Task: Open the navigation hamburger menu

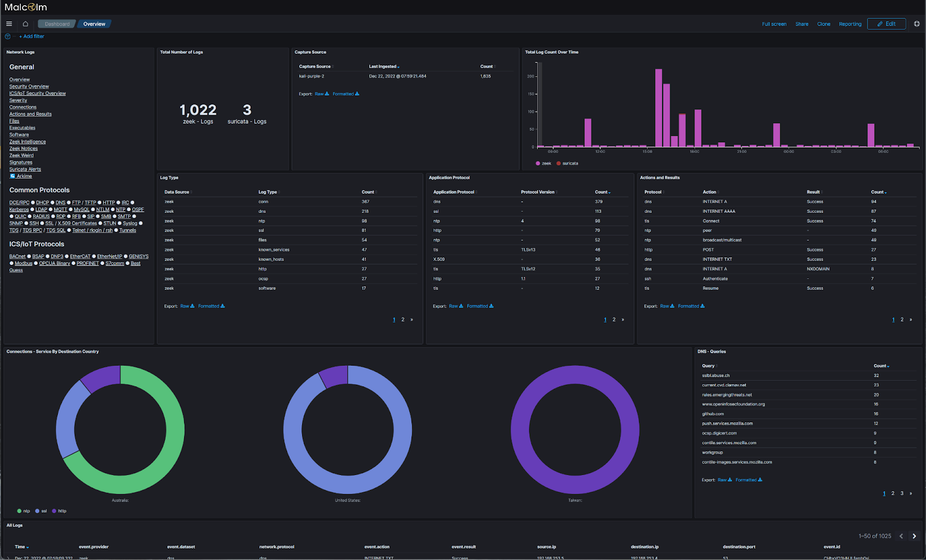Action: coord(9,24)
